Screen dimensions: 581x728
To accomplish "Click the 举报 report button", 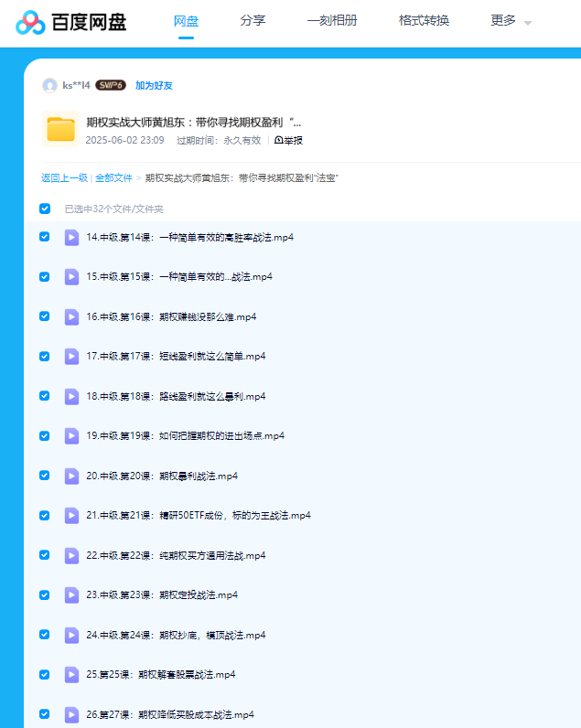I will [288, 140].
